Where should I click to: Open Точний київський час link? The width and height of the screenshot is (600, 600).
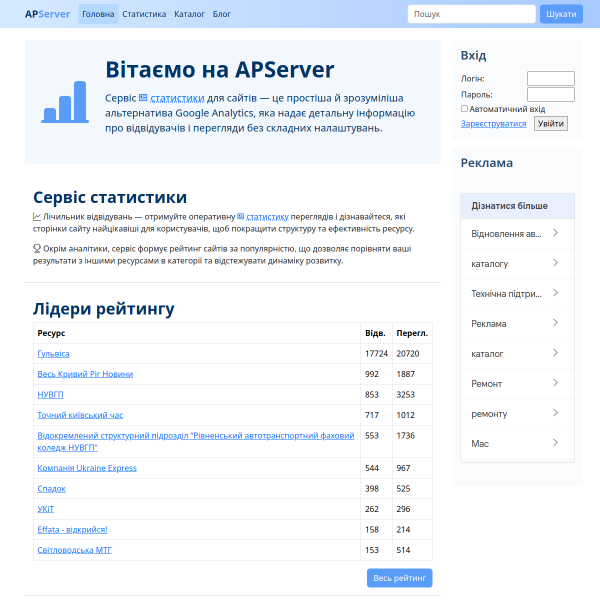coord(80,415)
